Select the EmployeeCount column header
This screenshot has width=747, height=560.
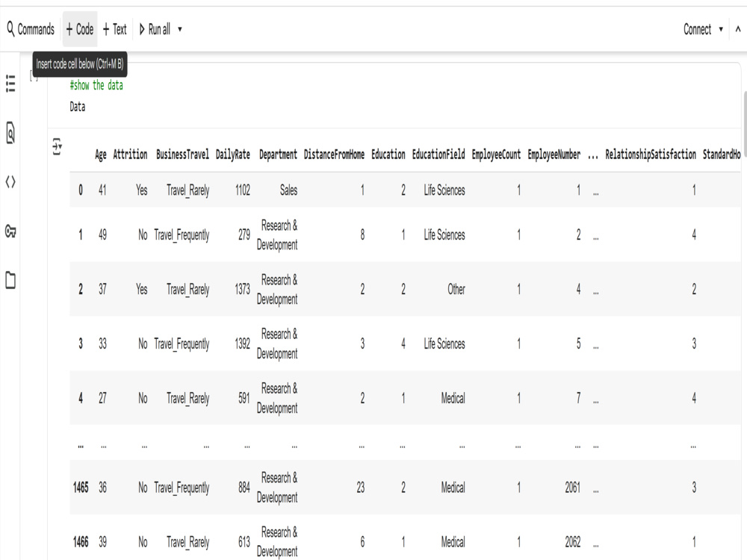click(x=496, y=155)
